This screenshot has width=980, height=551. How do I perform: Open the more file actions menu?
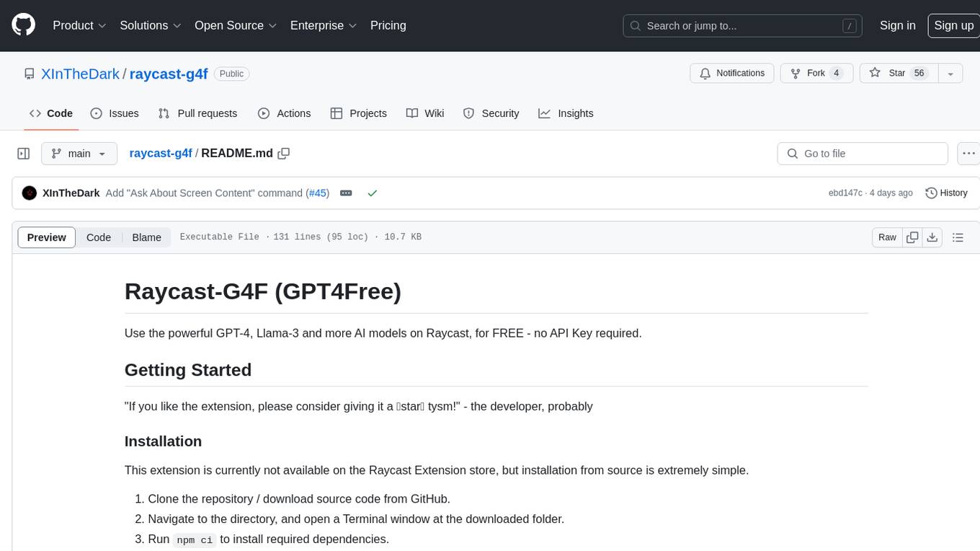(969, 154)
